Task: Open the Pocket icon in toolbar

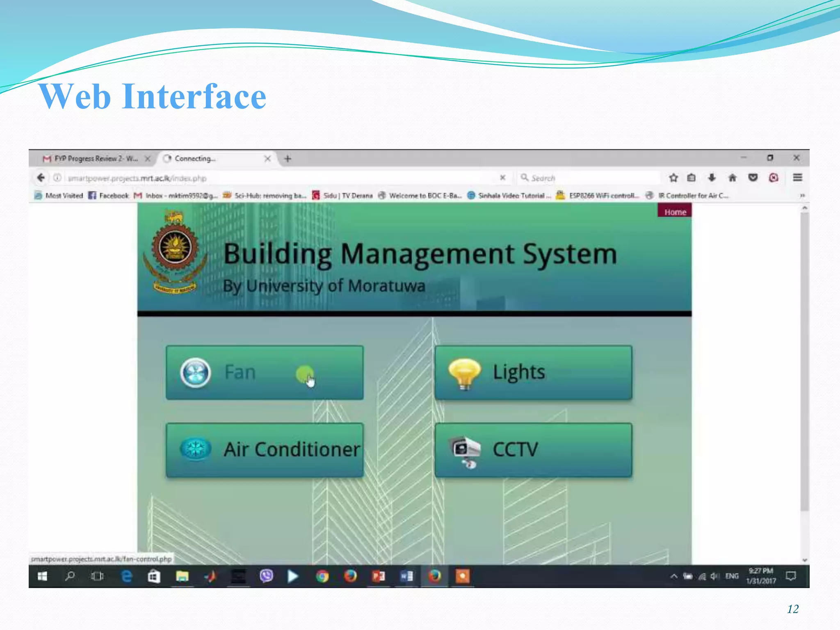Action: click(x=753, y=178)
